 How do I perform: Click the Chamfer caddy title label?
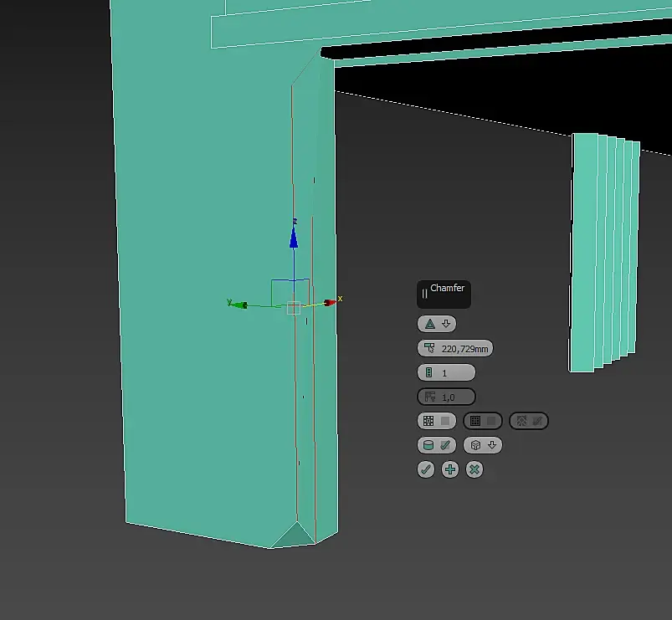(447, 288)
